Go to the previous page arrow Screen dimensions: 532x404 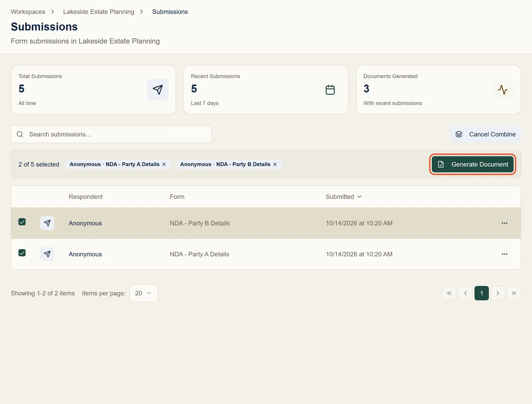(465, 293)
